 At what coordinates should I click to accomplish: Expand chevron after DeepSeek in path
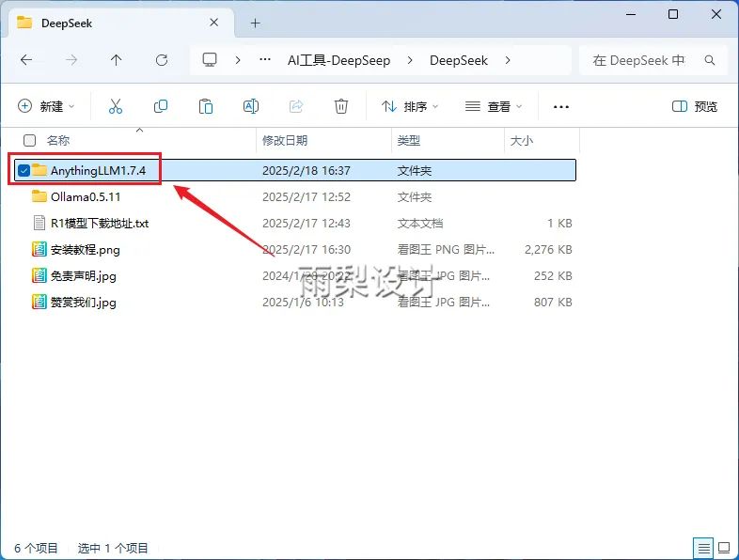(x=508, y=60)
